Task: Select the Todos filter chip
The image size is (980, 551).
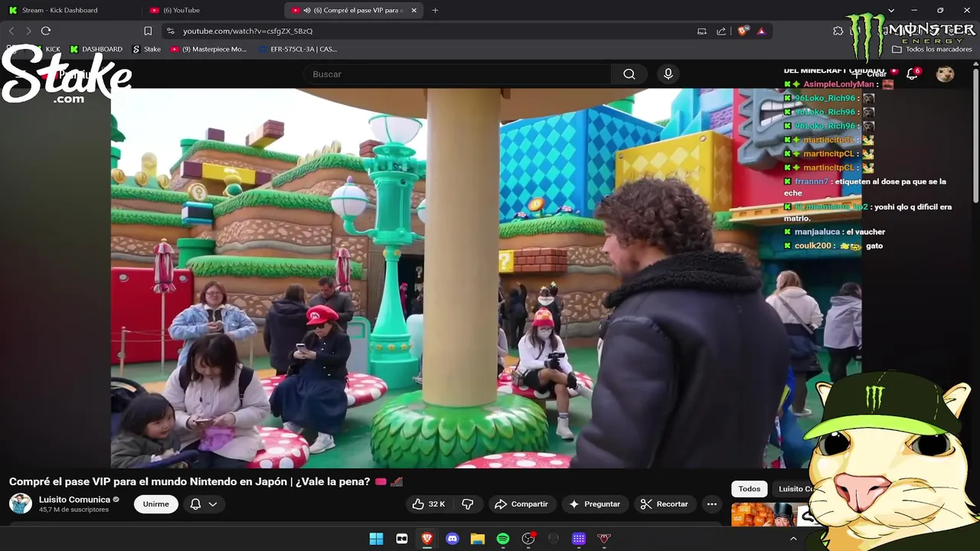Action: pyautogui.click(x=750, y=489)
